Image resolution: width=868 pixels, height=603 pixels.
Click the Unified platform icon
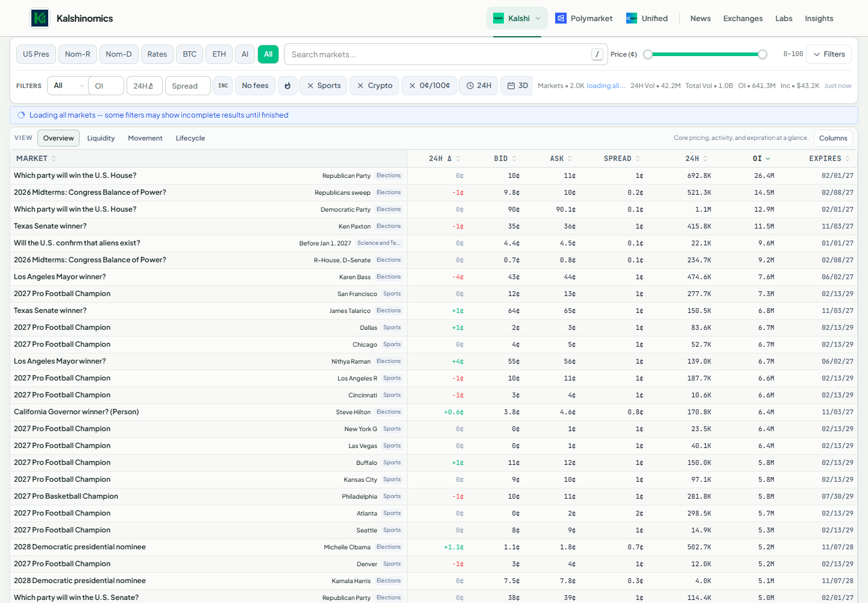[632, 18]
